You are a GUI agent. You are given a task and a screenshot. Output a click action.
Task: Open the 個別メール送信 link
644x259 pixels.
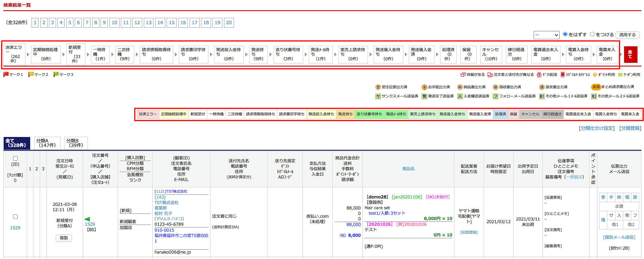pyautogui.click(x=619, y=237)
